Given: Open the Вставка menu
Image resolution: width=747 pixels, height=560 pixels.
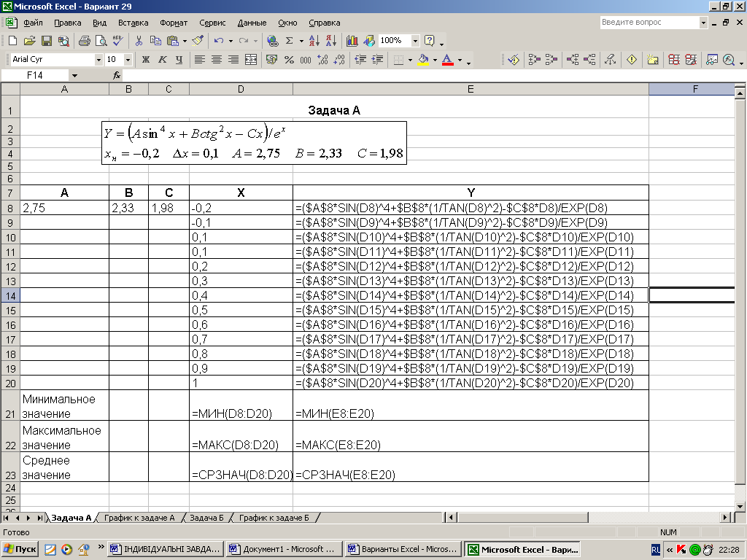Looking at the screenshot, I should click(133, 23).
